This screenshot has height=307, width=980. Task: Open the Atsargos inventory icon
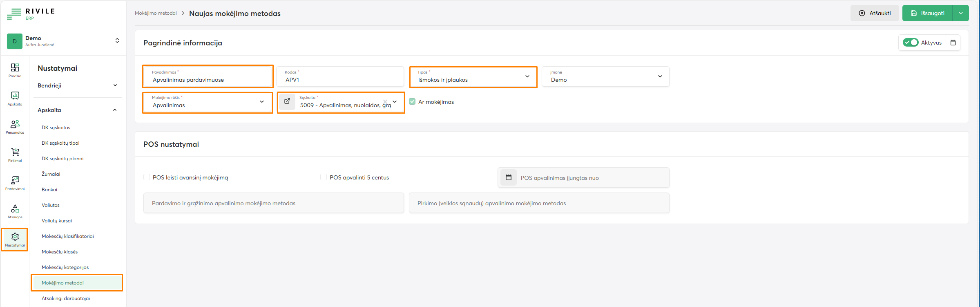coord(15,211)
